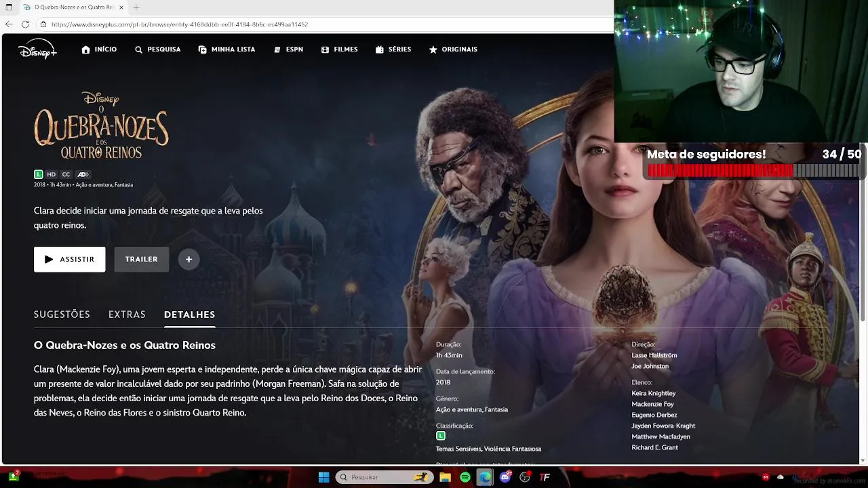The width and height of the screenshot is (868, 488).
Task: Click the L rating badge under the title
Action: [x=39, y=174]
